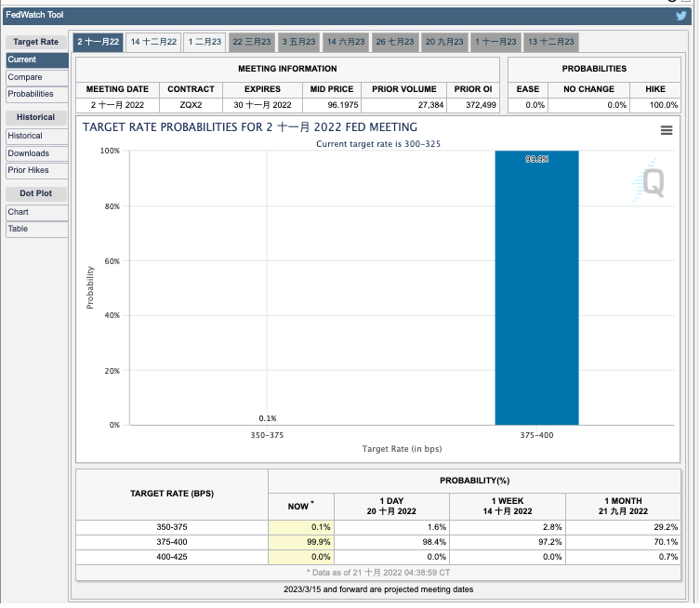Click the 350-375 x-axis label on chart
The height and width of the screenshot is (608, 700).
coord(267,435)
